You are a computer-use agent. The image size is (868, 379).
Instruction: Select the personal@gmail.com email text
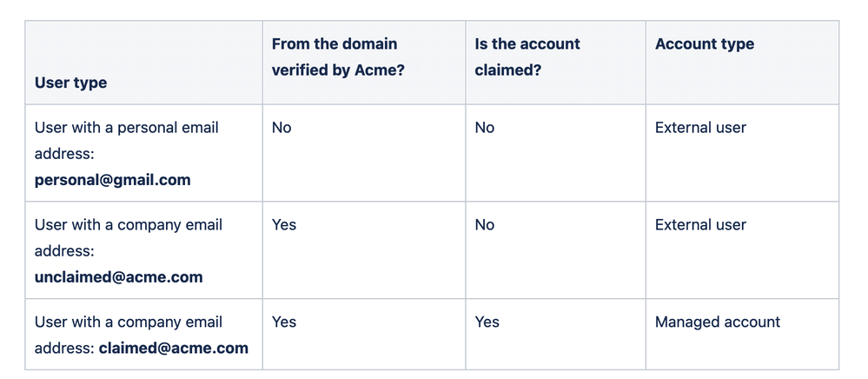tap(112, 181)
